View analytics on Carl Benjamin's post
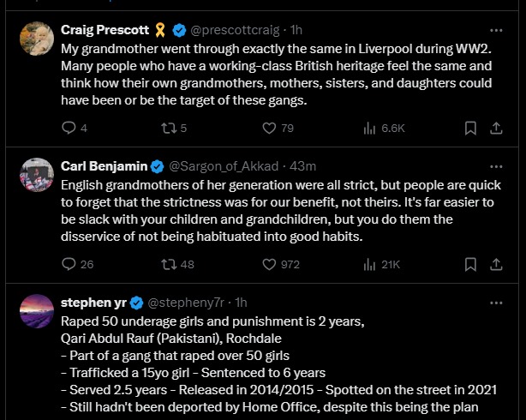 [x=371, y=264]
